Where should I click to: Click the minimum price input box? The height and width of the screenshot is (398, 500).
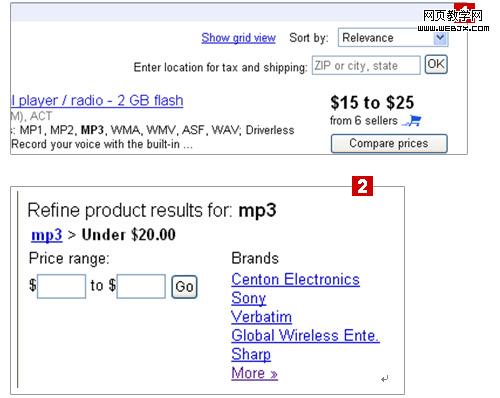coord(62,286)
